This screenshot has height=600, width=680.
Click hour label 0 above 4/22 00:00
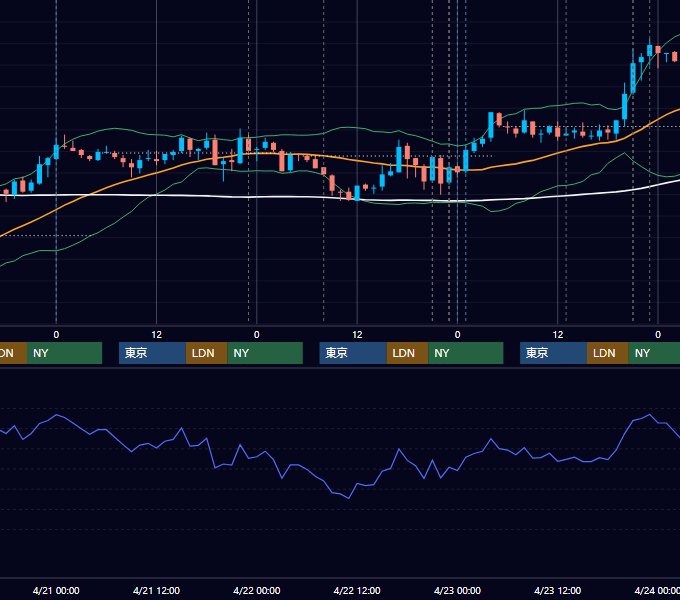click(x=257, y=335)
